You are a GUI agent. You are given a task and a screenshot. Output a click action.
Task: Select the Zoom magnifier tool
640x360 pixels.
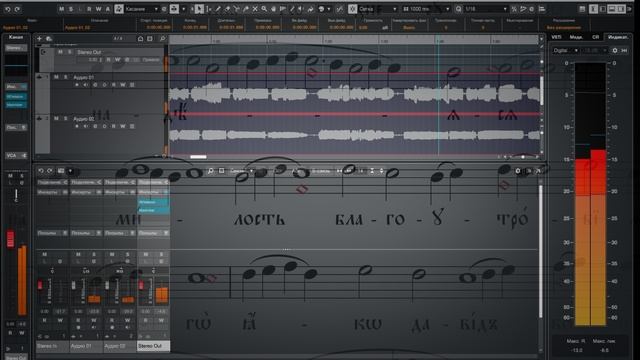(x=264, y=9)
